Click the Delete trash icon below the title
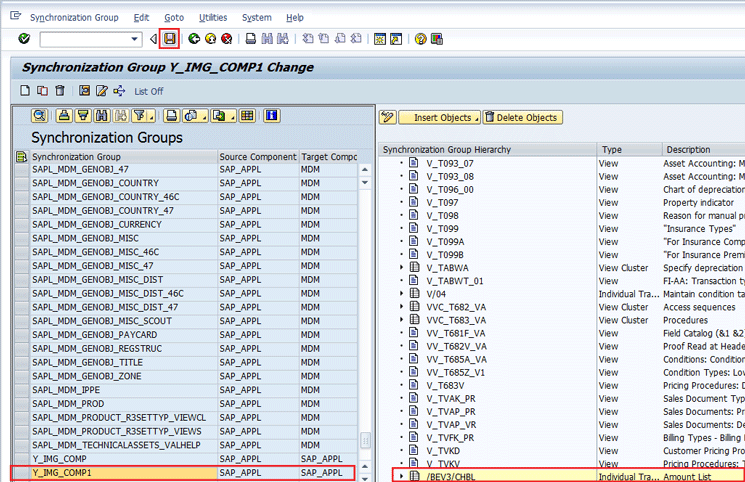The image size is (745, 482). tap(60, 91)
